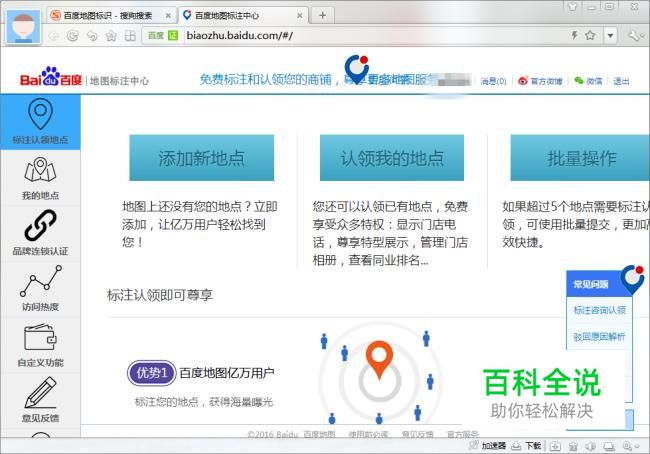Click the browser back arrow
The height and width of the screenshot is (454, 650).
pos(53,36)
